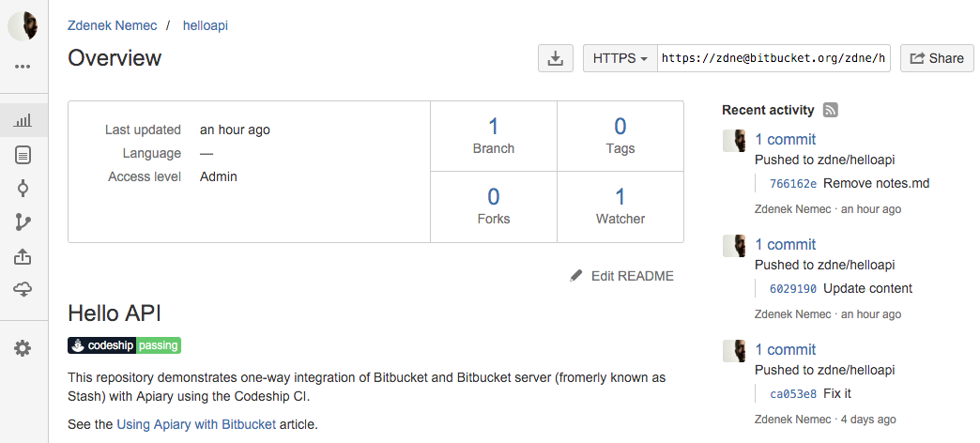Open the user avatar at top left
The height and width of the screenshot is (443, 980).
[23, 25]
